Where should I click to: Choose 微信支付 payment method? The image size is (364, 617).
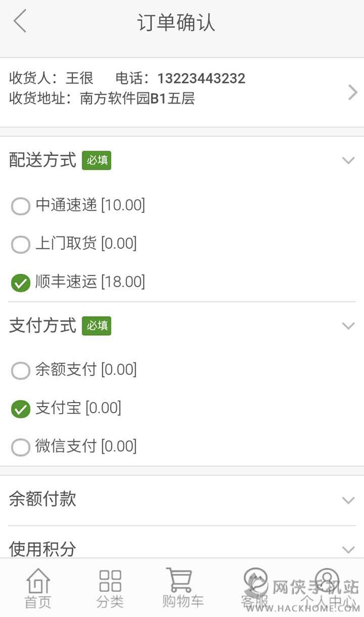click(x=21, y=447)
